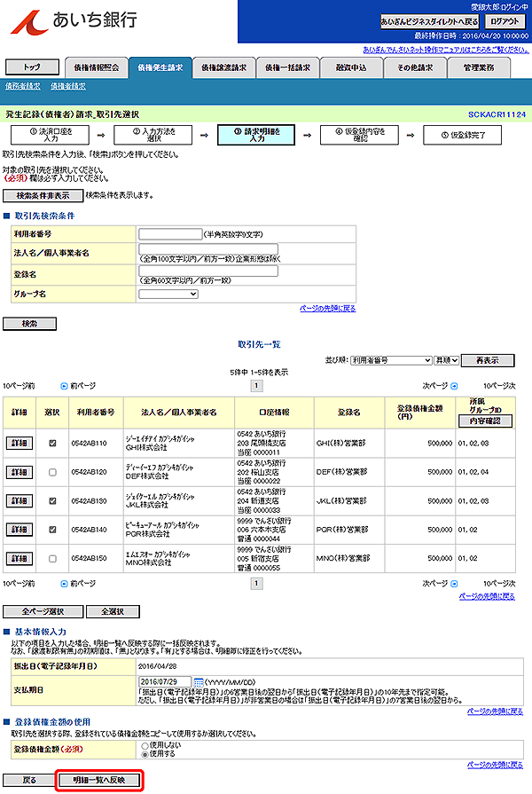The width and height of the screenshot is (532, 794).
Task: Uncheck the GHI株式会社 row checkbox
Action: click(x=52, y=443)
